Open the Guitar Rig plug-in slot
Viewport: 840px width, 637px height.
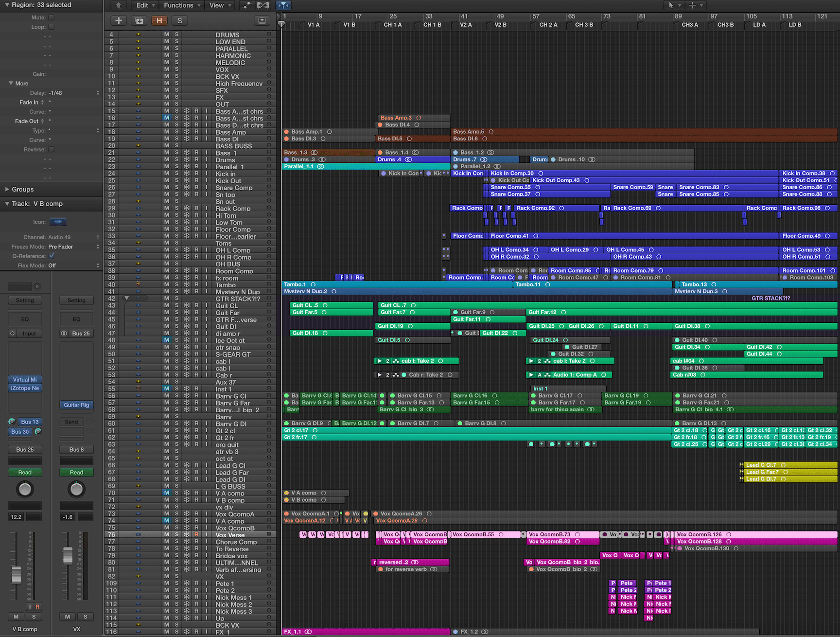(x=76, y=405)
